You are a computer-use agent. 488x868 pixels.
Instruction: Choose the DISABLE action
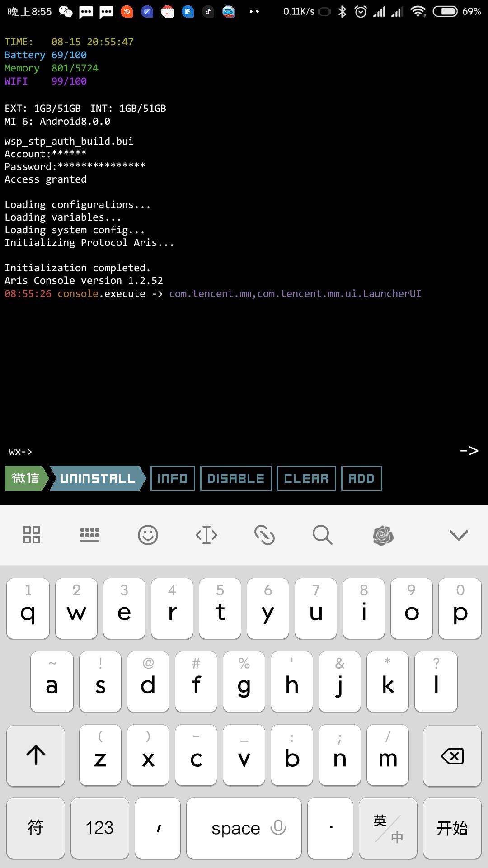click(236, 478)
